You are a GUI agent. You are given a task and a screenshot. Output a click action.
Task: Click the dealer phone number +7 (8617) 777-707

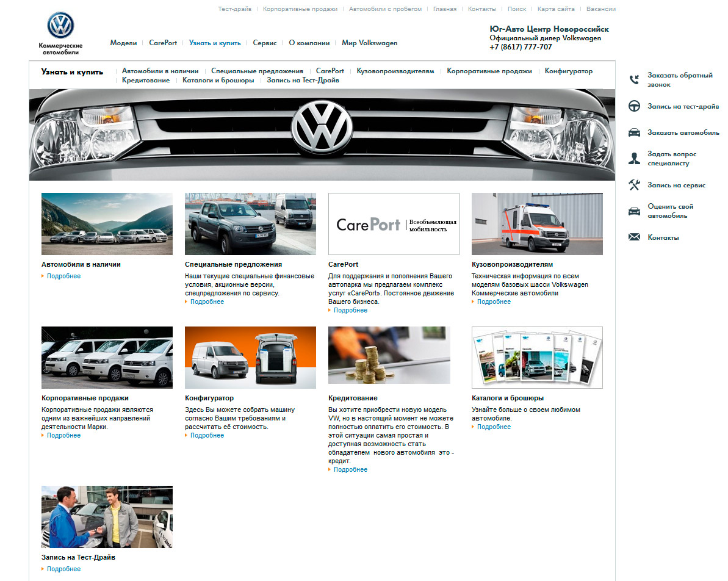tap(521, 47)
